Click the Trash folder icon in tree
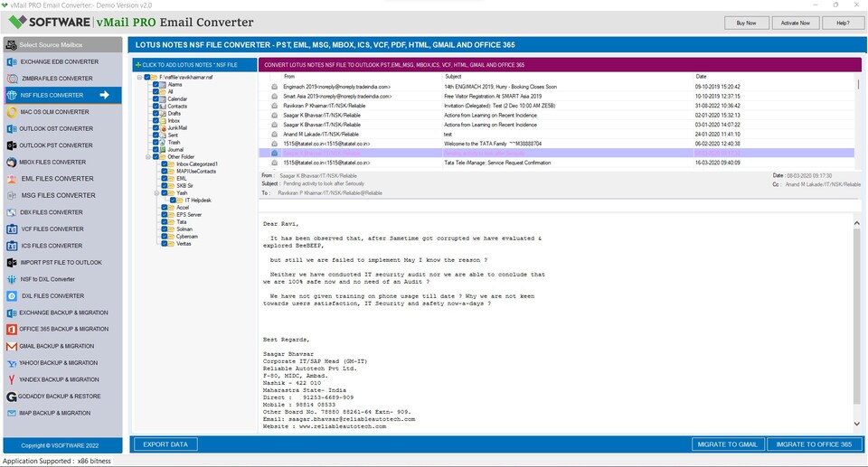 point(164,142)
